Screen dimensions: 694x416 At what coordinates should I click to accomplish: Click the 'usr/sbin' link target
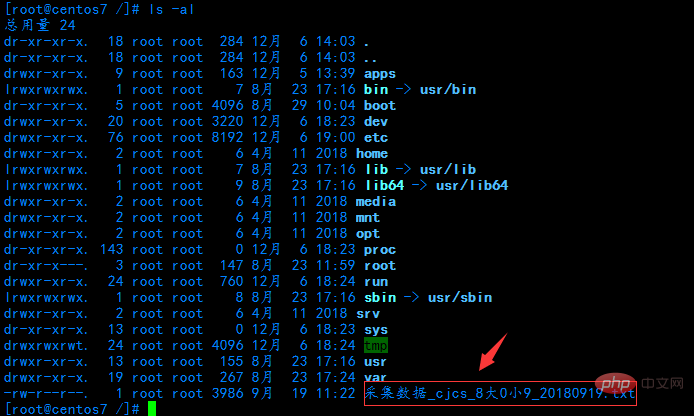click(x=460, y=297)
